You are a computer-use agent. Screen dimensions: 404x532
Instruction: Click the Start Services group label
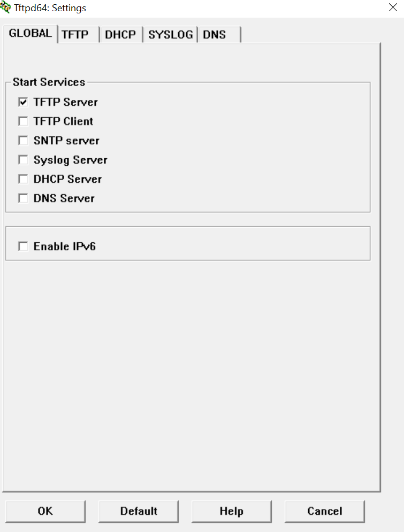pos(49,82)
